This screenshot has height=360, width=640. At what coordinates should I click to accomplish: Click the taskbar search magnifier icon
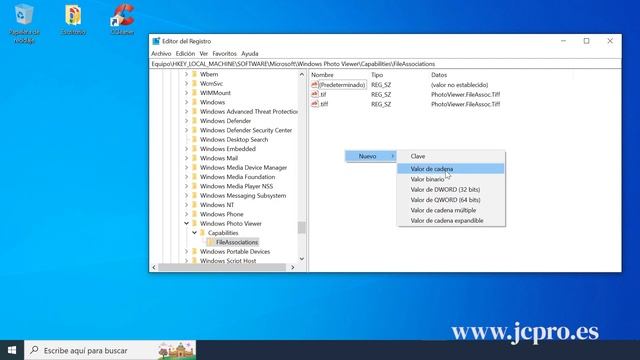[x=35, y=350]
